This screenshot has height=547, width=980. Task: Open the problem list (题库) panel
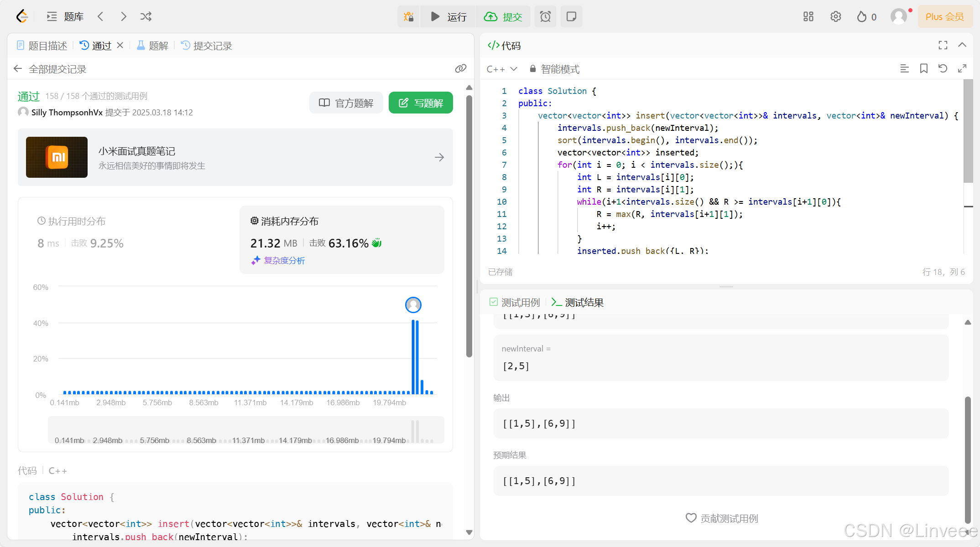[x=65, y=17]
